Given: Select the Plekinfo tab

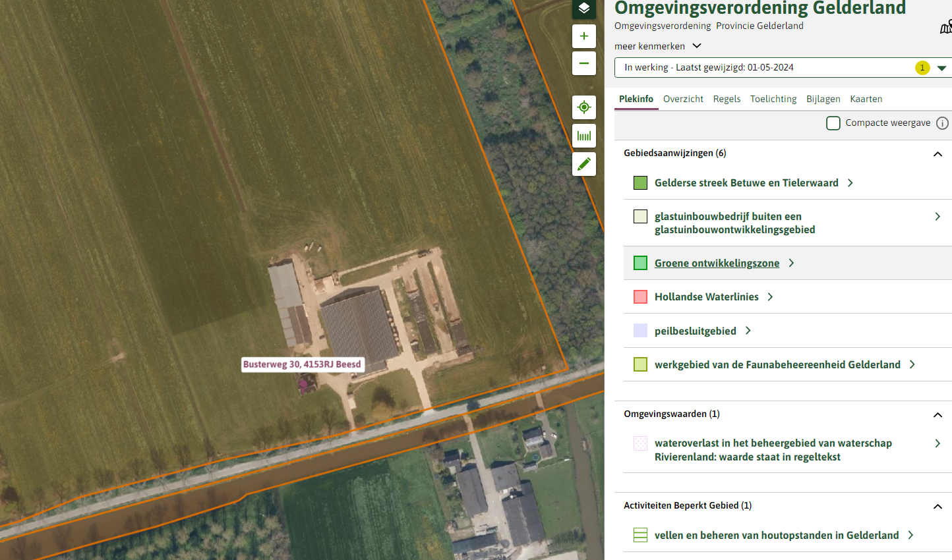Looking at the screenshot, I should click(x=636, y=99).
